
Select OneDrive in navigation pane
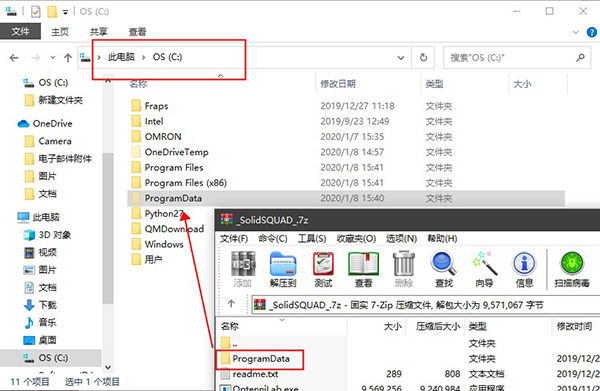45,124
